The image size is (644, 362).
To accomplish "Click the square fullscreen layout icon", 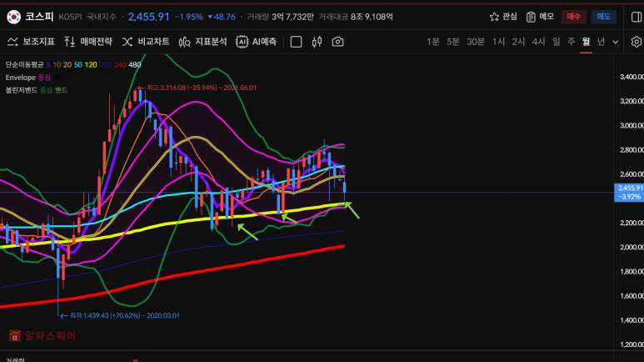I will tap(296, 42).
